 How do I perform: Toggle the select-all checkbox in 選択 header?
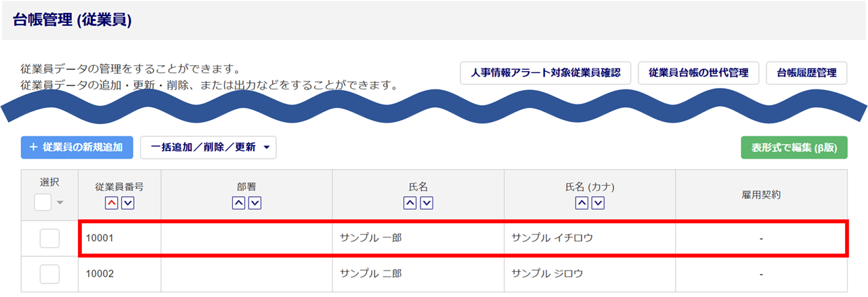click(43, 202)
